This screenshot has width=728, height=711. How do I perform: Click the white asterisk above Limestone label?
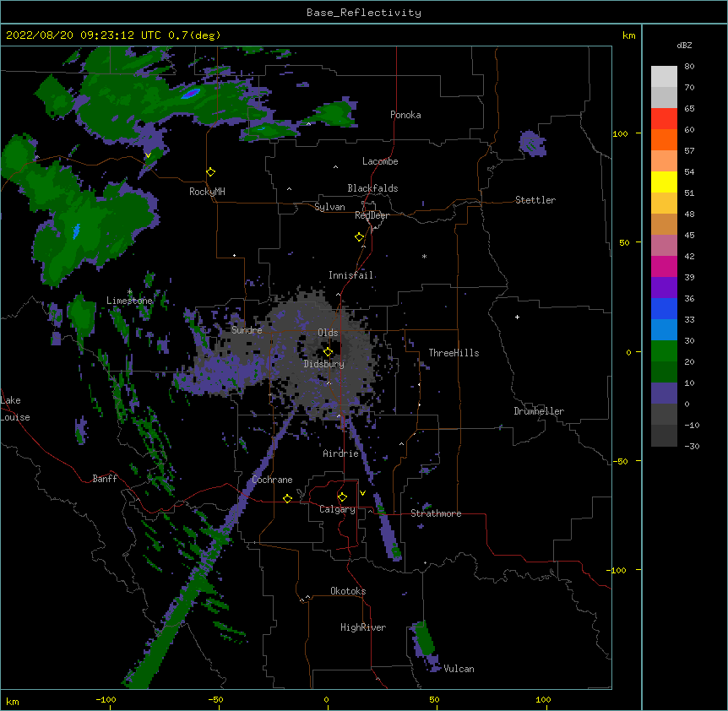pyautogui.click(x=130, y=291)
